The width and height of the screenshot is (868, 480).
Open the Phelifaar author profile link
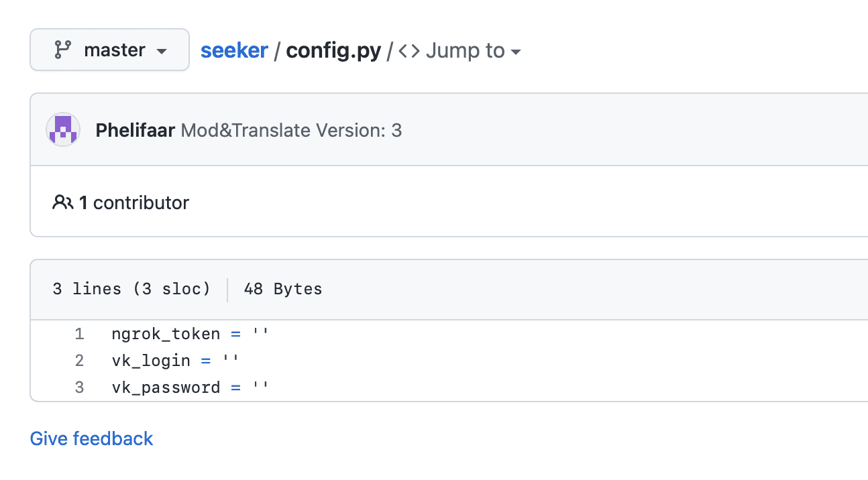pos(135,130)
